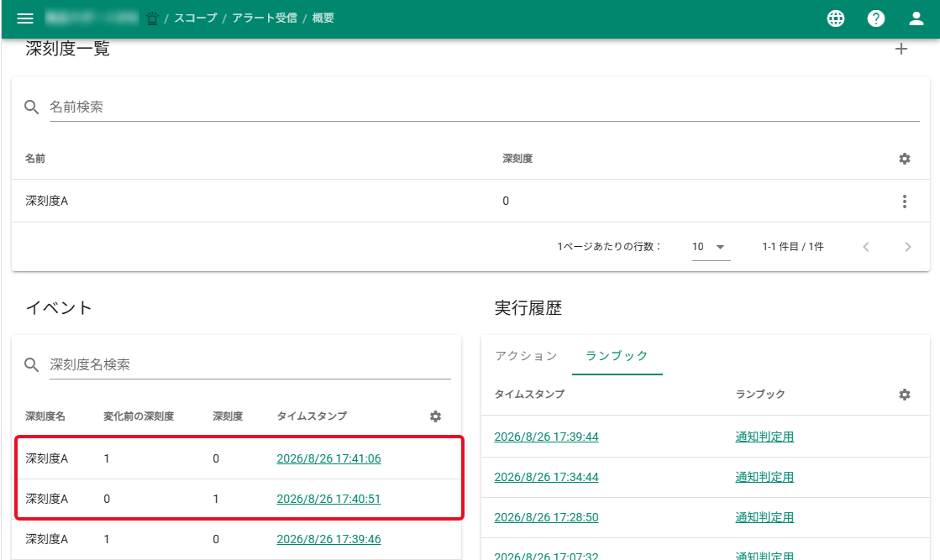Go to next page of severity list
The width and height of the screenshot is (940, 560).
coord(907,247)
